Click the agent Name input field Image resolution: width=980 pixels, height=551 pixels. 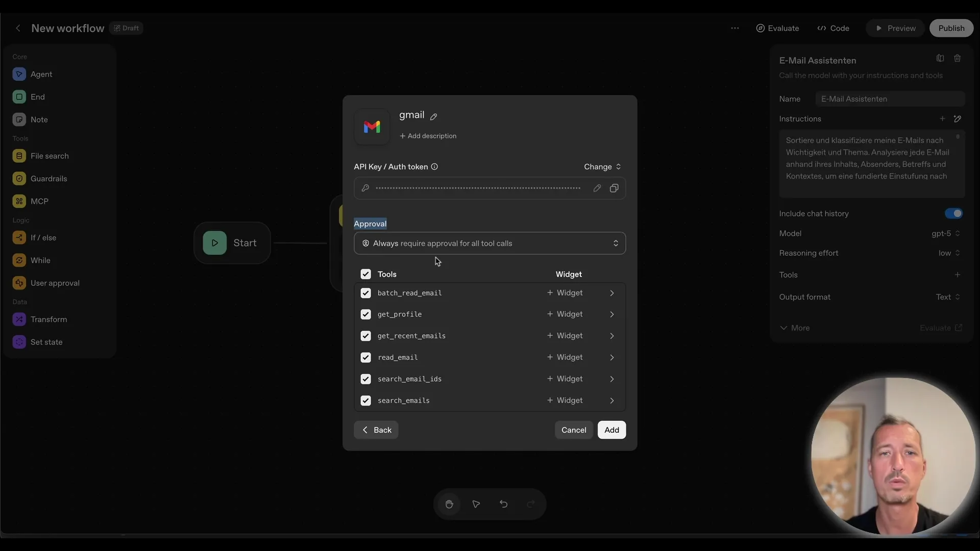pos(891,98)
